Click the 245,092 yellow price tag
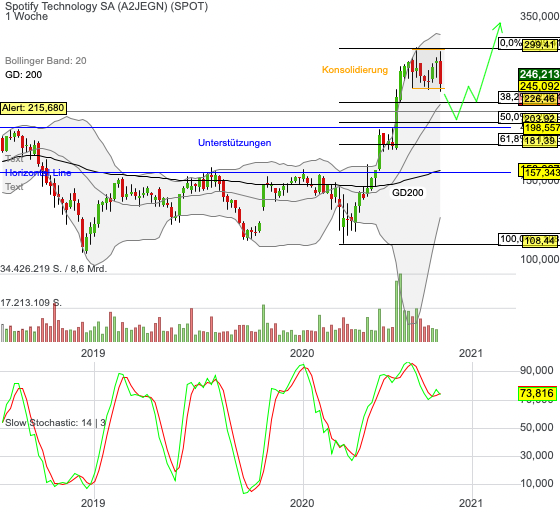The image size is (560, 512). [539, 86]
